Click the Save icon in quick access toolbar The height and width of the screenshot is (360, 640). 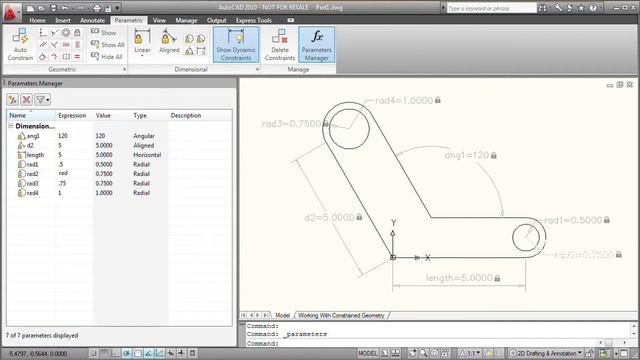pos(53,8)
